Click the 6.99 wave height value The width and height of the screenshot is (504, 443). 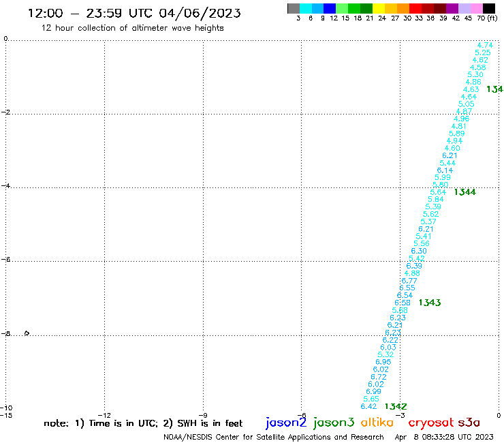coord(373,391)
